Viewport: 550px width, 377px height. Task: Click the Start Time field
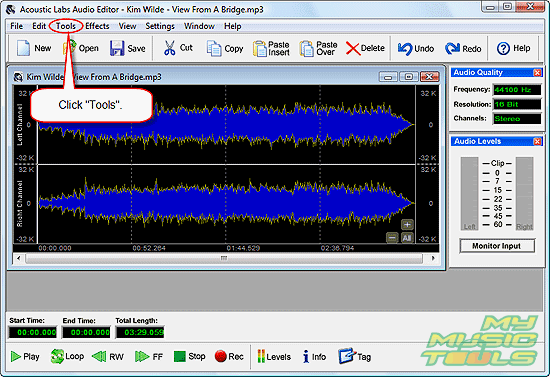(33, 332)
